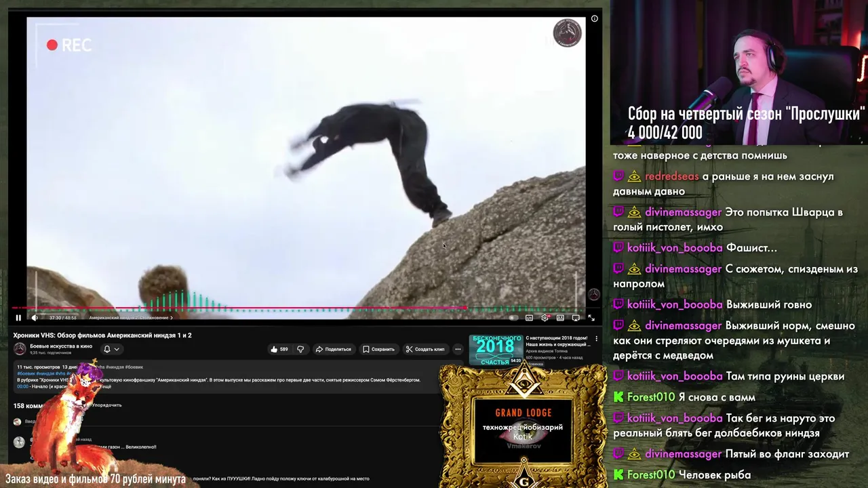Dislike the video
The width and height of the screenshot is (868, 488).
(x=300, y=349)
